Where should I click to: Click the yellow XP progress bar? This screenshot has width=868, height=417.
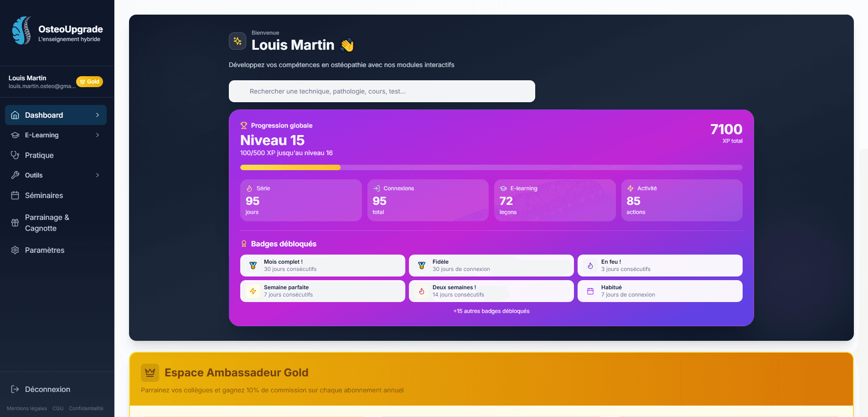point(290,167)
